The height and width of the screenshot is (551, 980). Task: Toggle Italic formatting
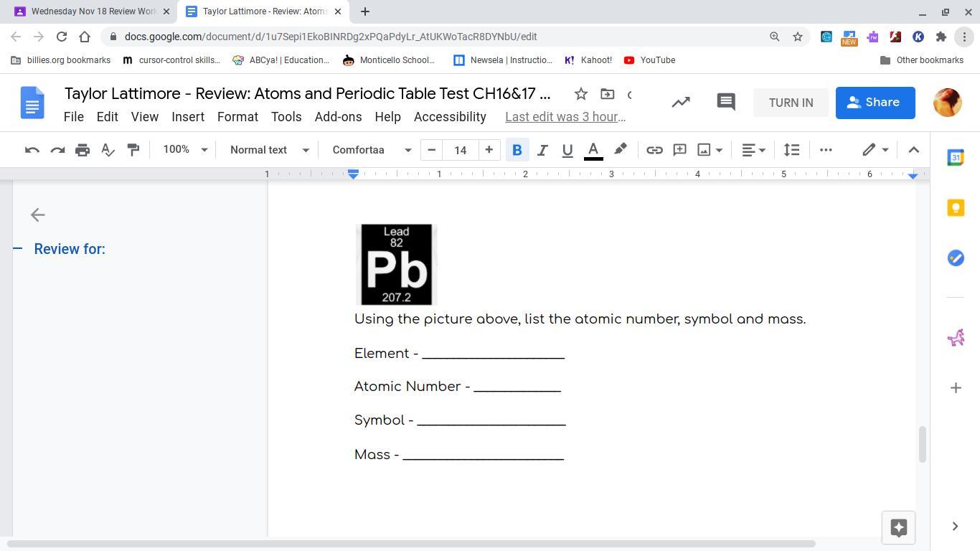coord(542,150)
